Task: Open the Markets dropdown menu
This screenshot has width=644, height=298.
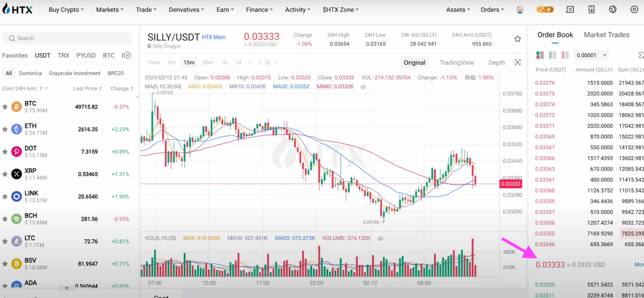Action: click(x=109, y=10)
